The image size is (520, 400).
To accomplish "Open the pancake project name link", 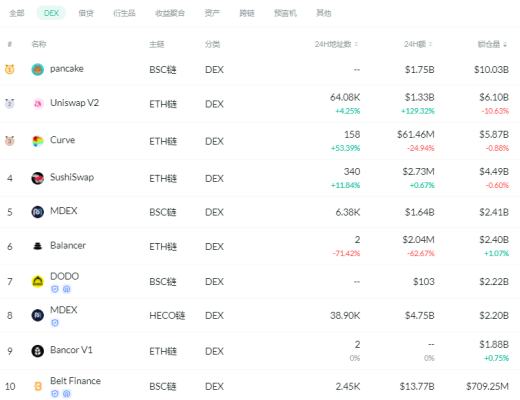I will coord(67,69).
